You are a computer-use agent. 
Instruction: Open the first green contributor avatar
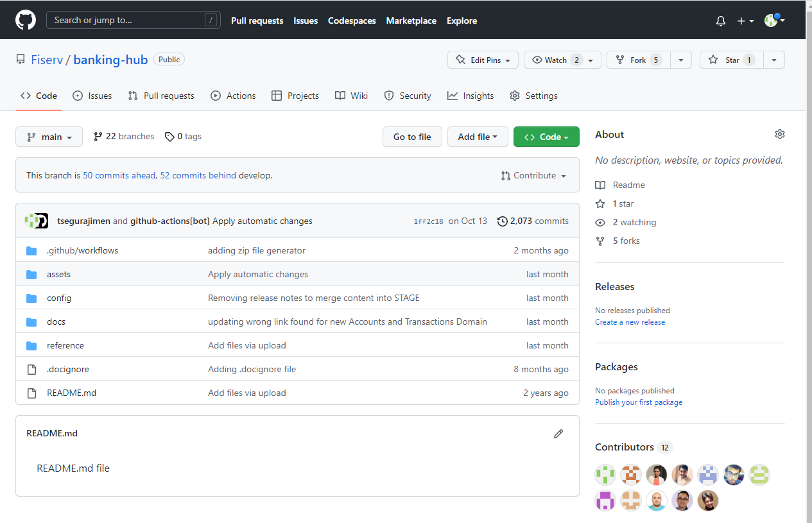605,475
